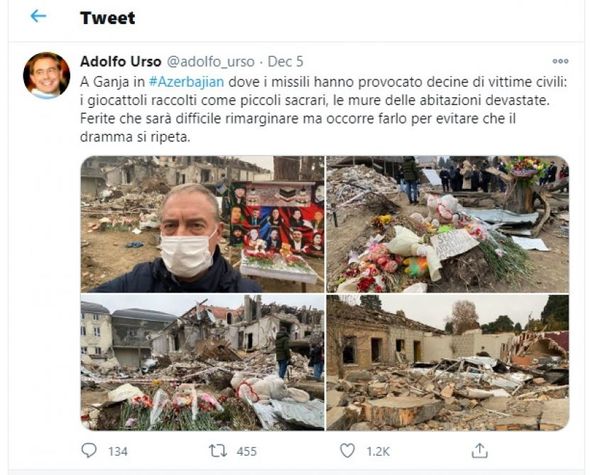Open the @adolfo_urso handle link
The height and width of the screenshot is (475, 590).
click(210, 62)
